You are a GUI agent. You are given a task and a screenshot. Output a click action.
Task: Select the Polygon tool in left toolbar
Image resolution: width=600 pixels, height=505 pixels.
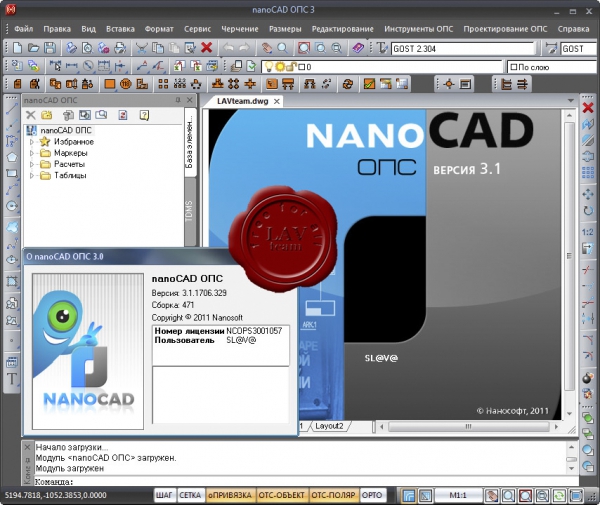point(11,157)
